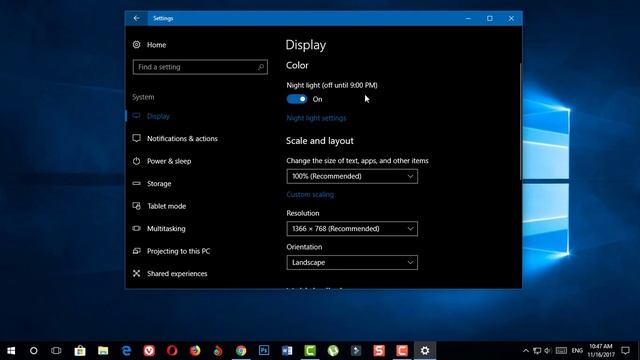This screenshot has height=360, width=640.
Task: Launch Google Chrome from the taskbar
Action: pos(241,351)
